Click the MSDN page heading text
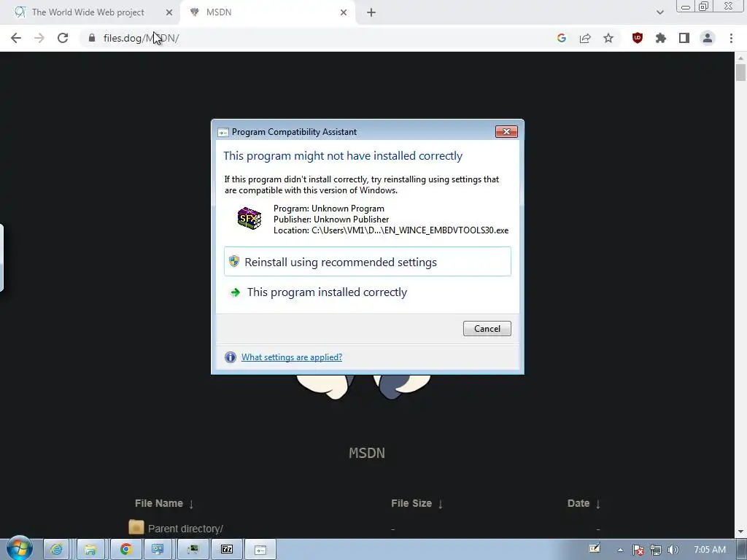747x560 pixels. coord(367,453)
